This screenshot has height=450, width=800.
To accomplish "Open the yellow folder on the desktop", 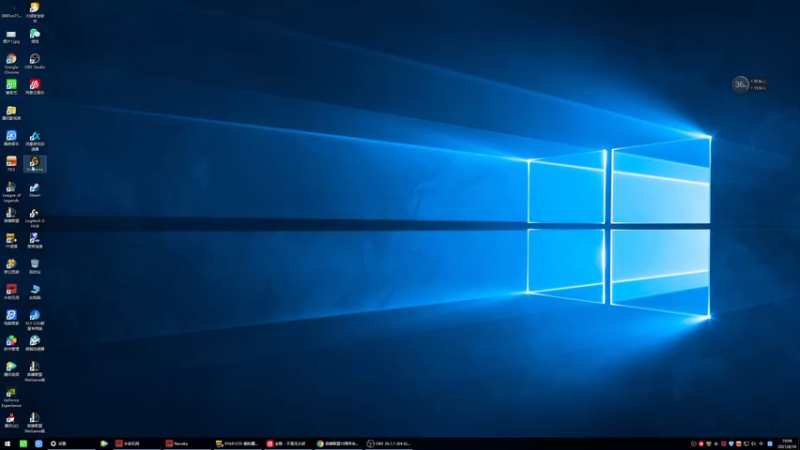I will pos(11,113).
